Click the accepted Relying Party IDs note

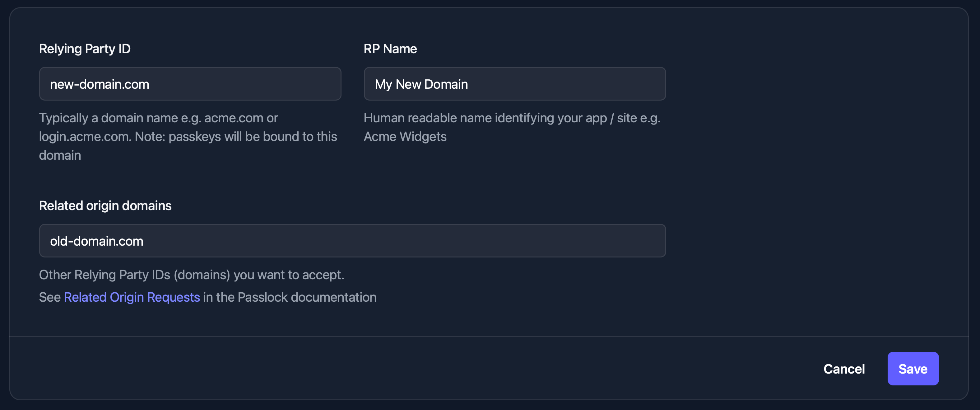coord(191,275)
